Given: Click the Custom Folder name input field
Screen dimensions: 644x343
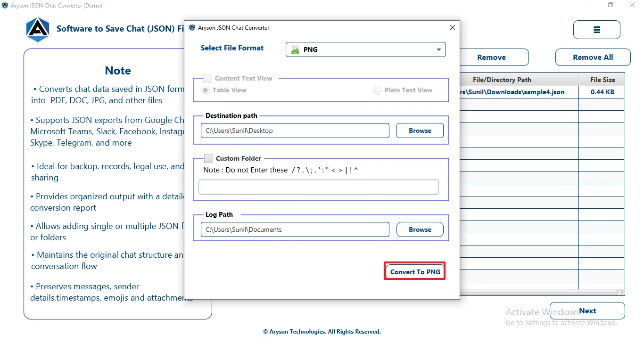Looking at the screenshot, I should [x=319, y=187].
